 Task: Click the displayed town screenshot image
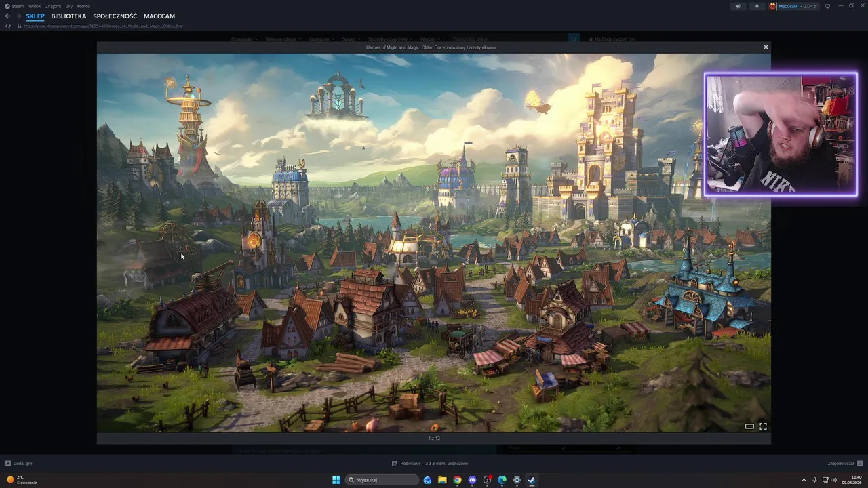point(434,243)
